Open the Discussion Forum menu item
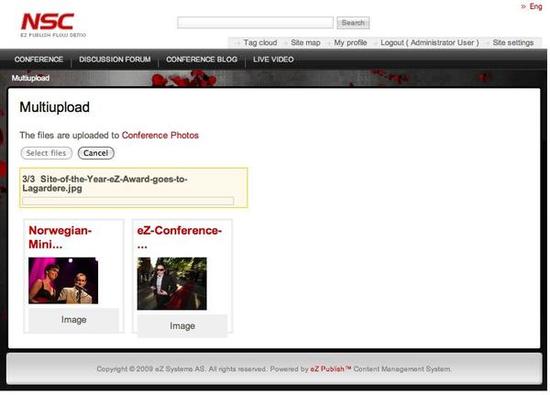This screenshot has width=550, height=395. pyautogui.click(x=115, y=59)
